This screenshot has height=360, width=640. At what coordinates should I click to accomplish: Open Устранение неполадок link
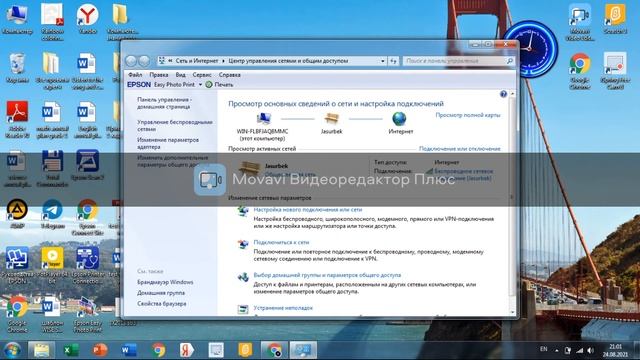[283, 308]
